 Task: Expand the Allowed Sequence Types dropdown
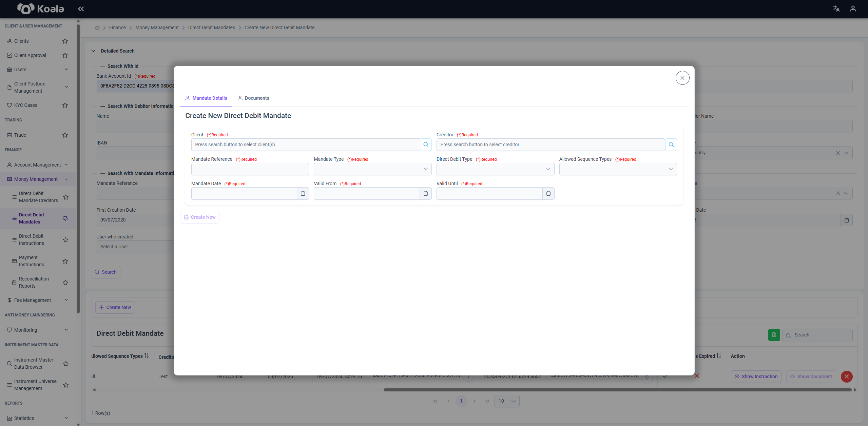point(618,169)
